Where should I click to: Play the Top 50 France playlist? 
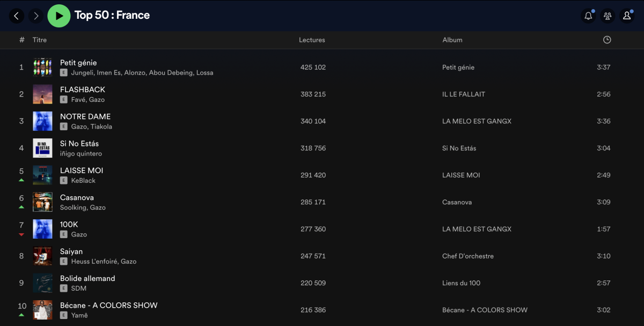pos(59,16)
